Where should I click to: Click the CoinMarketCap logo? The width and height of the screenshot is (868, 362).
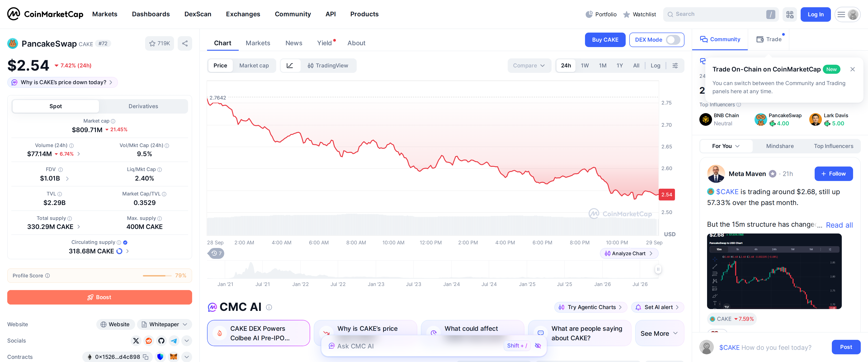(45, 14)
